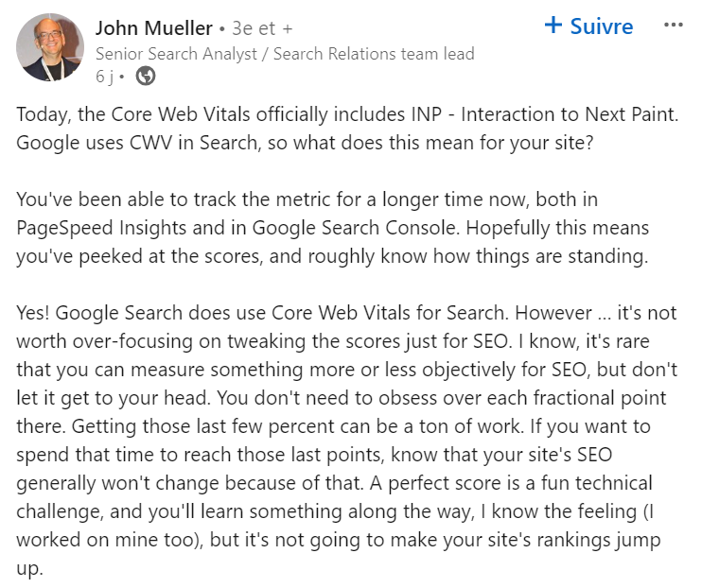
Task: Click 'worked on mine too' parenthetical text
Action: (x=108, y=540)
